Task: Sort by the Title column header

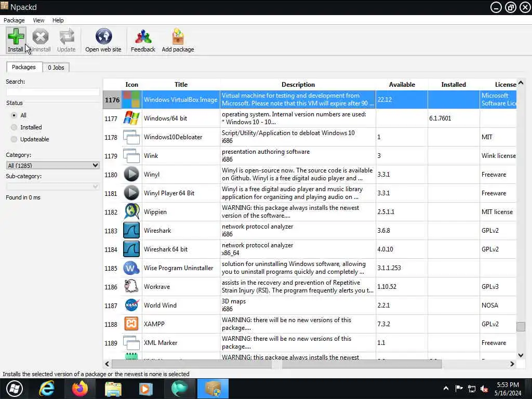Action: click(181, 85)
